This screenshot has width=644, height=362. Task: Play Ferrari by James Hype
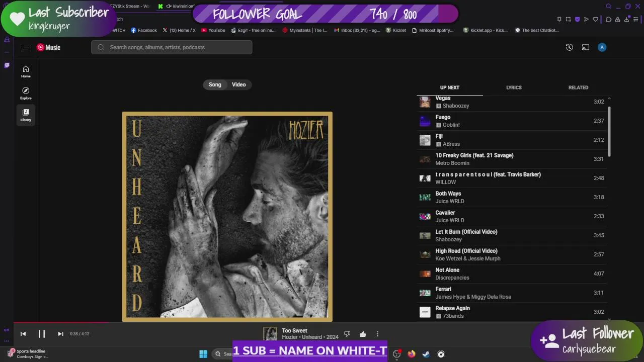pos(512,293)
